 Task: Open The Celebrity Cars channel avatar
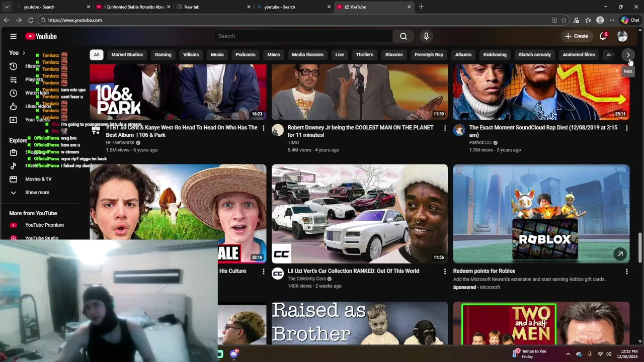point(278,274)
